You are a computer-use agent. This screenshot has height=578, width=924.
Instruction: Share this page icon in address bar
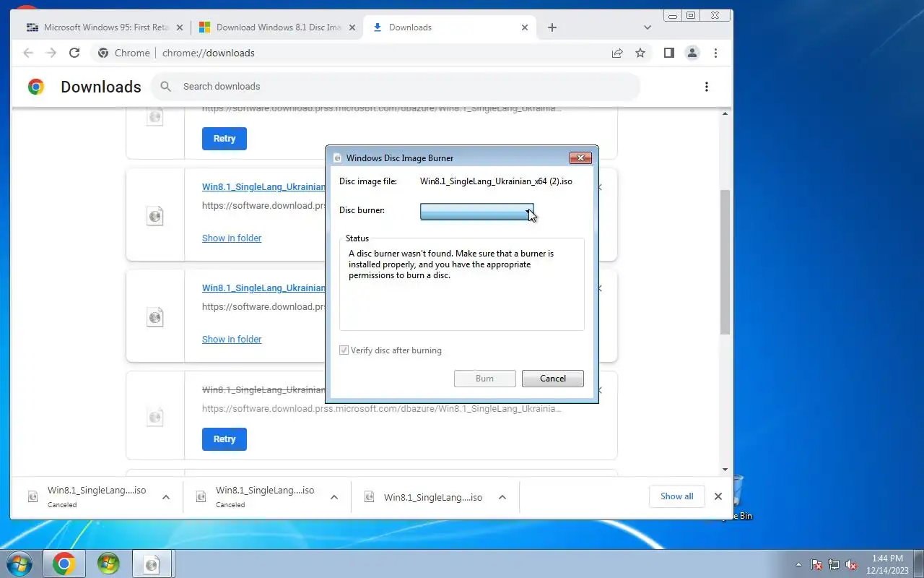tap(617, 53)
